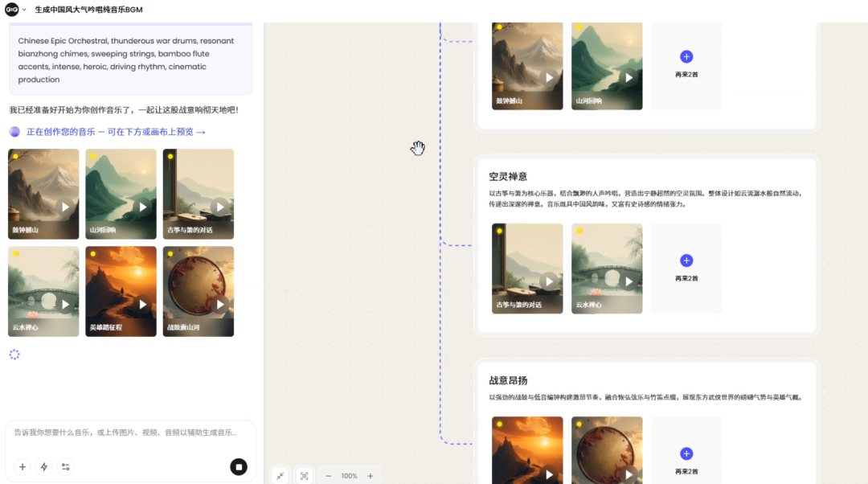Viewport: 868px width, 484px height.
Task: Click the 再来2首 button in 战意昂扬 section
Action: (686, 453)
